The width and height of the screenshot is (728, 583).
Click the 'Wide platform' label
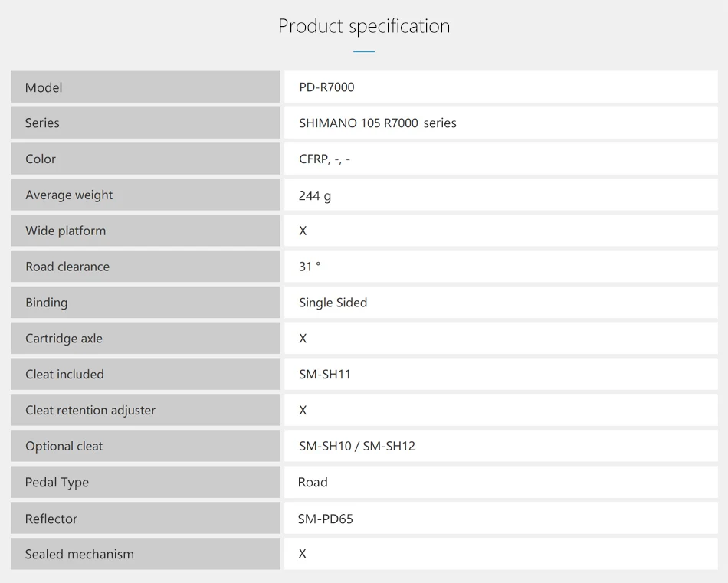coord(65,231)
